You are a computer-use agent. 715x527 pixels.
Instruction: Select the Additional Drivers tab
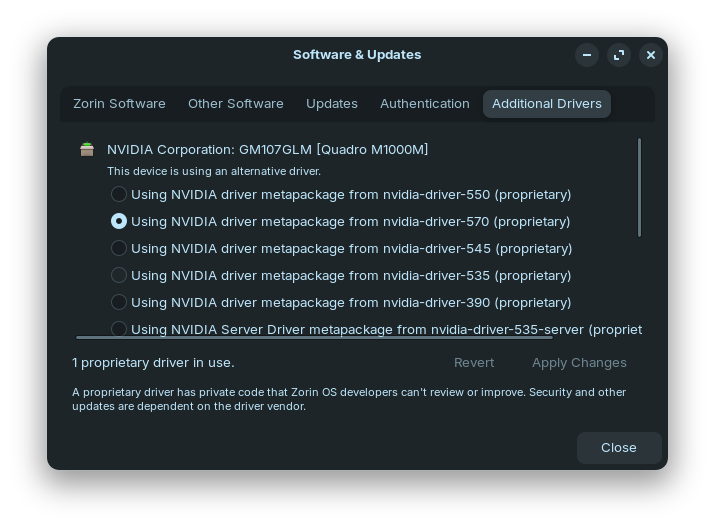(547, 104)
